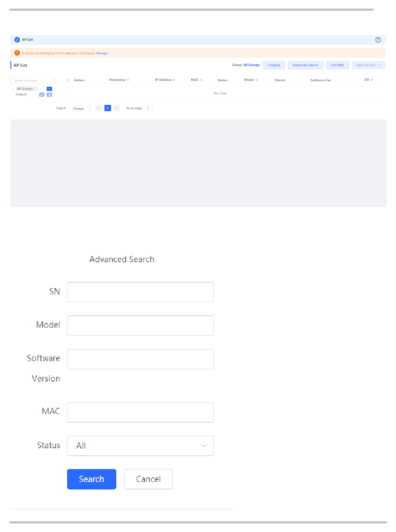
Task: Click the delete icon next to Default group
Action: 49,95
